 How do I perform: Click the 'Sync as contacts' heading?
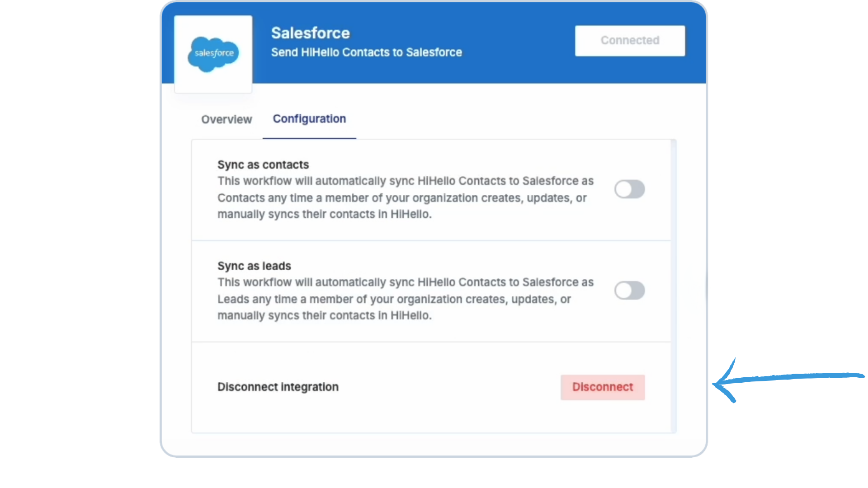(263, 164)
